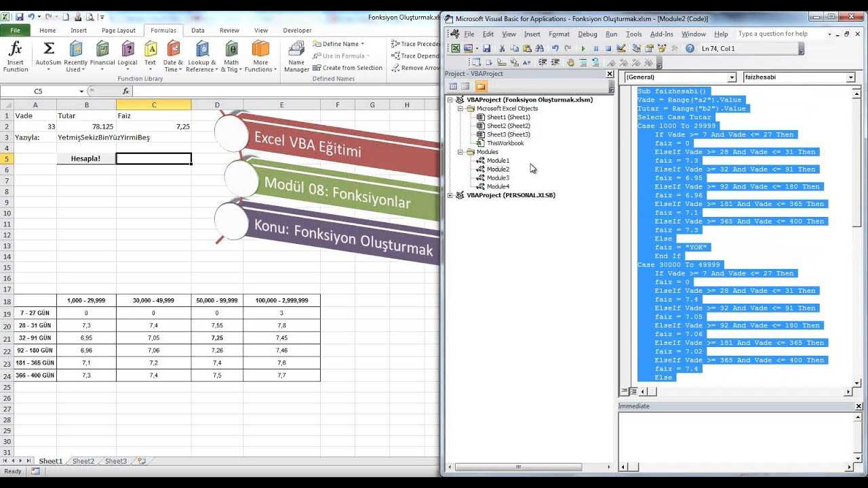Image resolution: width=868 pixels, height=488 pixels.
Task: Switch to the Developer ribbon tab
Action: point(297,30)
